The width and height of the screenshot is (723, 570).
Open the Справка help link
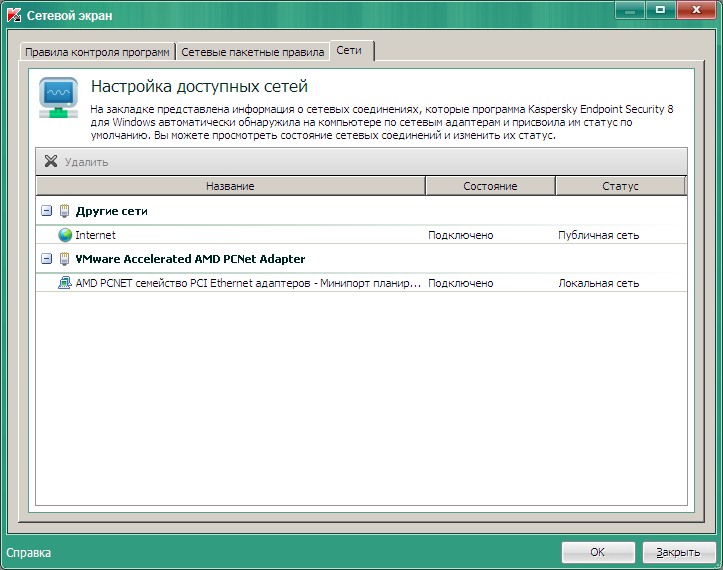tap(29, 552)
